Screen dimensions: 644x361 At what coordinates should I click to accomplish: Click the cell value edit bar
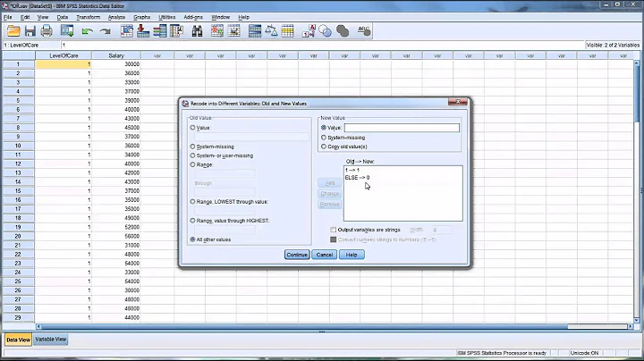(322, 45)
